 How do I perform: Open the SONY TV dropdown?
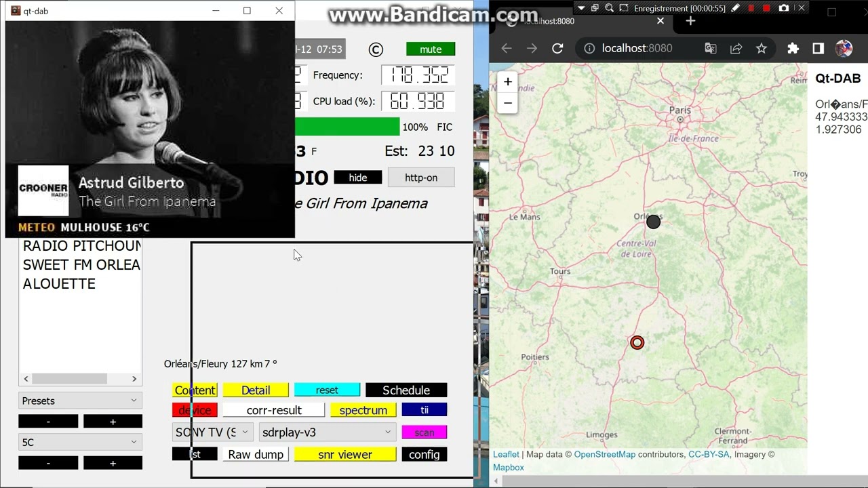click(x=213, y=432)
